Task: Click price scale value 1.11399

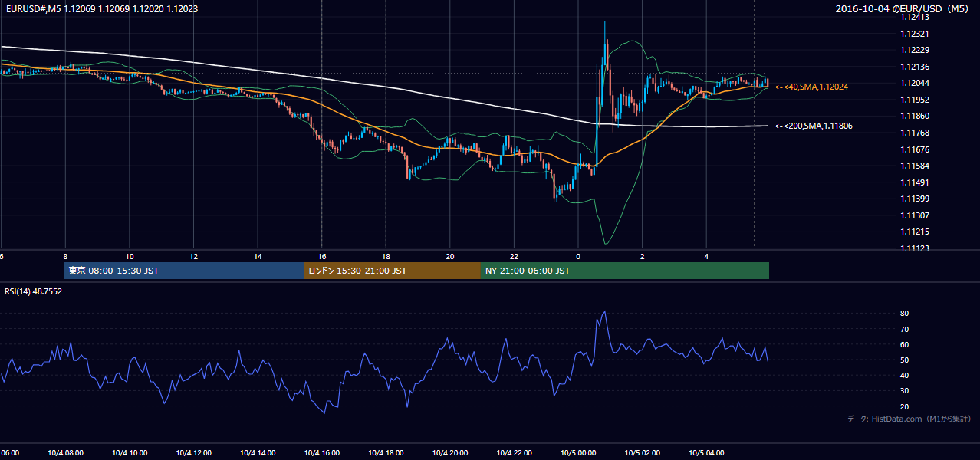Action: pyautogui.click(x=914, y=199)
